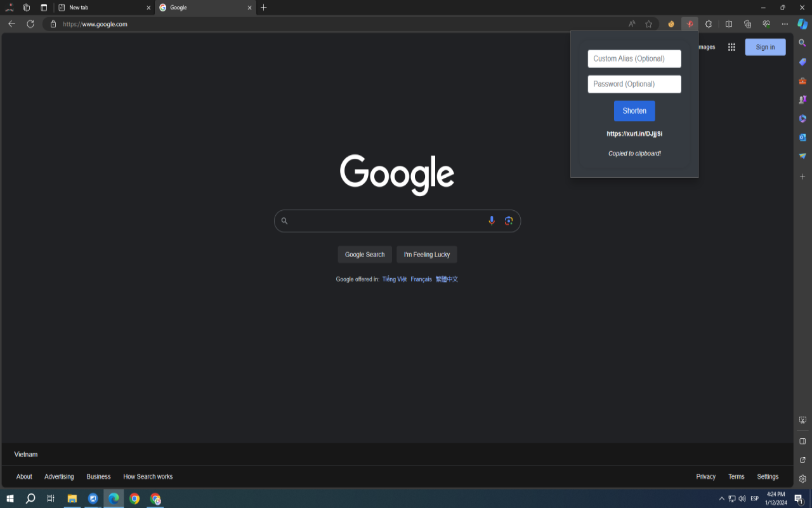The width and height of the screenshot is (812, 508).
Task: Open the cookie extension icon in toolbar
Action: (x=671, y=24)
